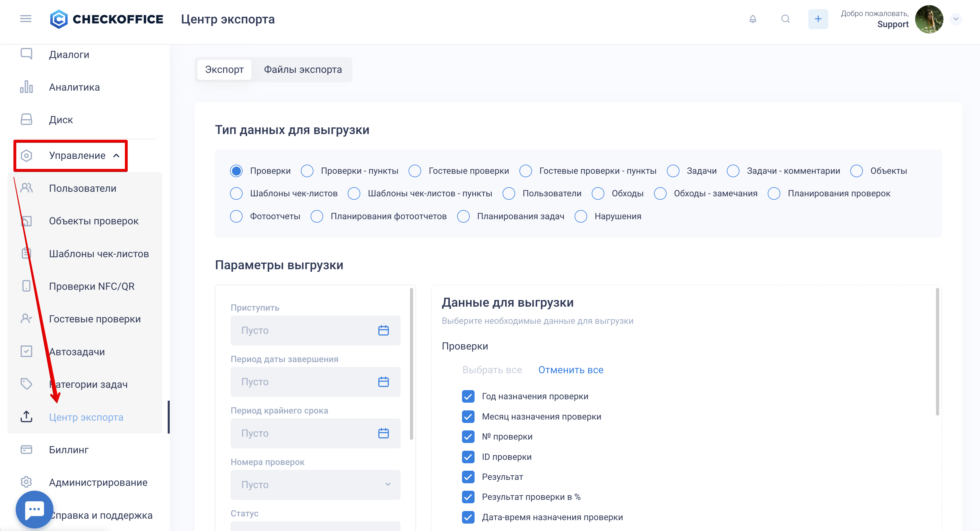The image size is (980, 531).
Task: Open search via magnifier icon
Action: point(785,19)
